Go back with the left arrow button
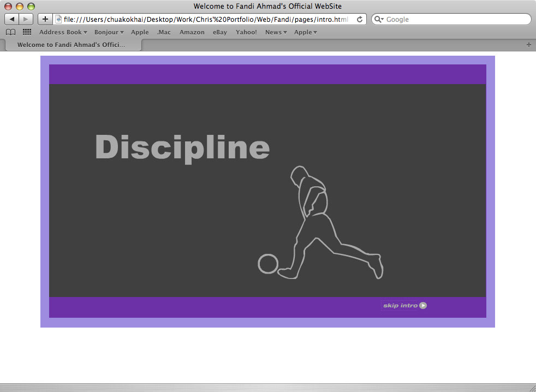 click(x=11, y=19)
